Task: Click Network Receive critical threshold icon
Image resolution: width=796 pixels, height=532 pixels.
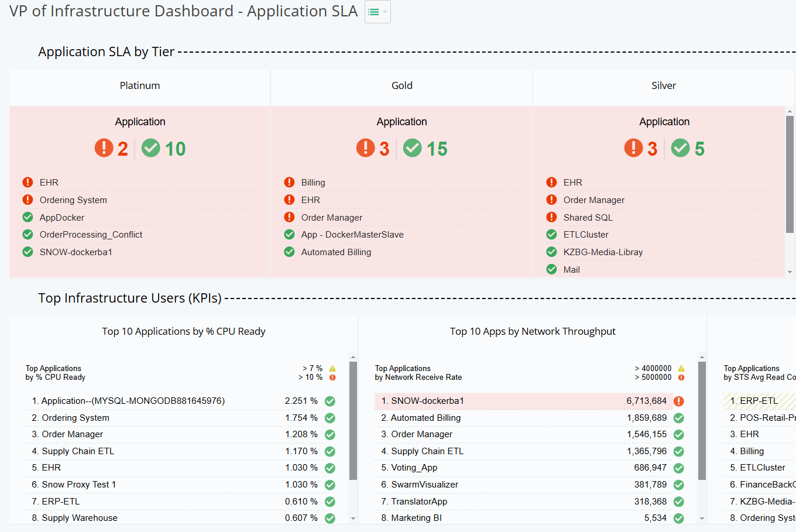Action: pyautogui.click(x=681, y=377)
